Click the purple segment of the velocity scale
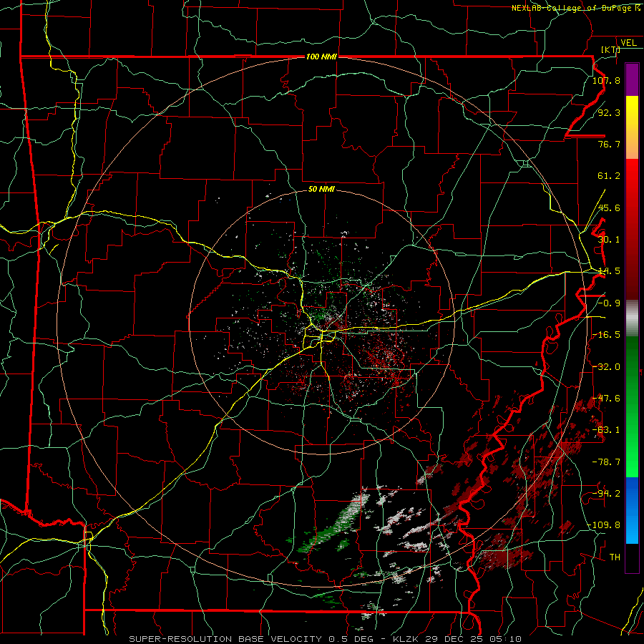This screenshot has width=644, height=644. pyautogui.click(x=632, y=79)
